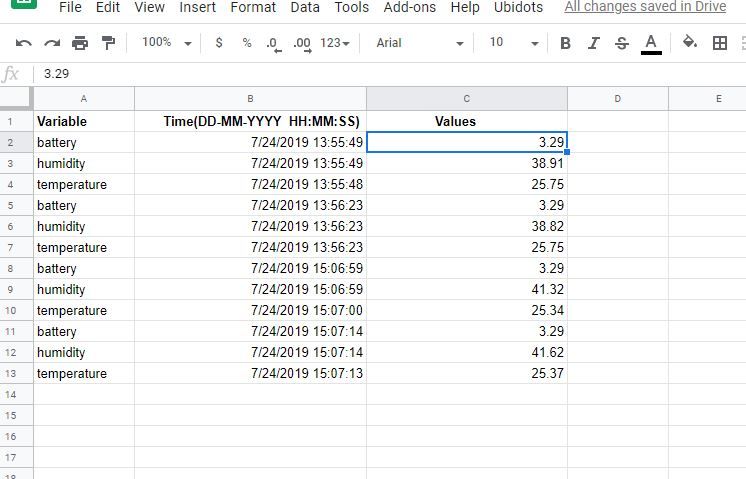746x479 pixels.
Task: Select the Paint format roller icon
Action: 108,43
